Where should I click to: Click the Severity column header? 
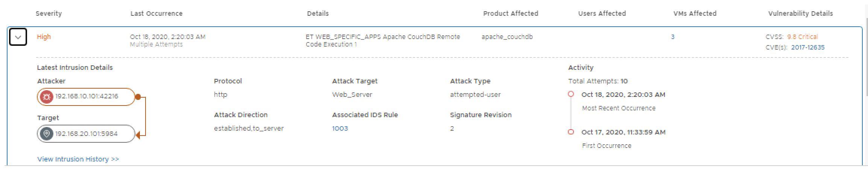tap(49, 14)
